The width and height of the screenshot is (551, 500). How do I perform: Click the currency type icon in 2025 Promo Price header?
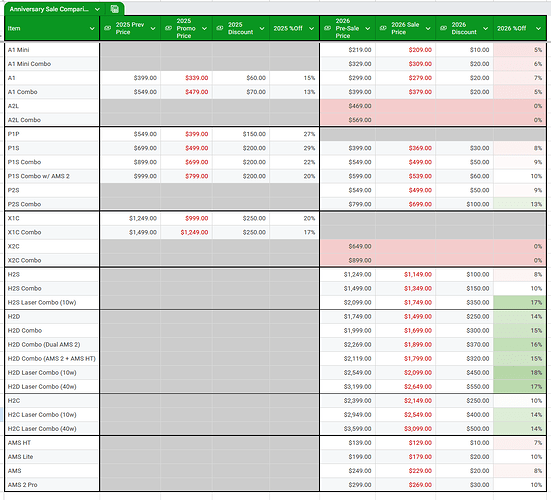pos(169,28)
